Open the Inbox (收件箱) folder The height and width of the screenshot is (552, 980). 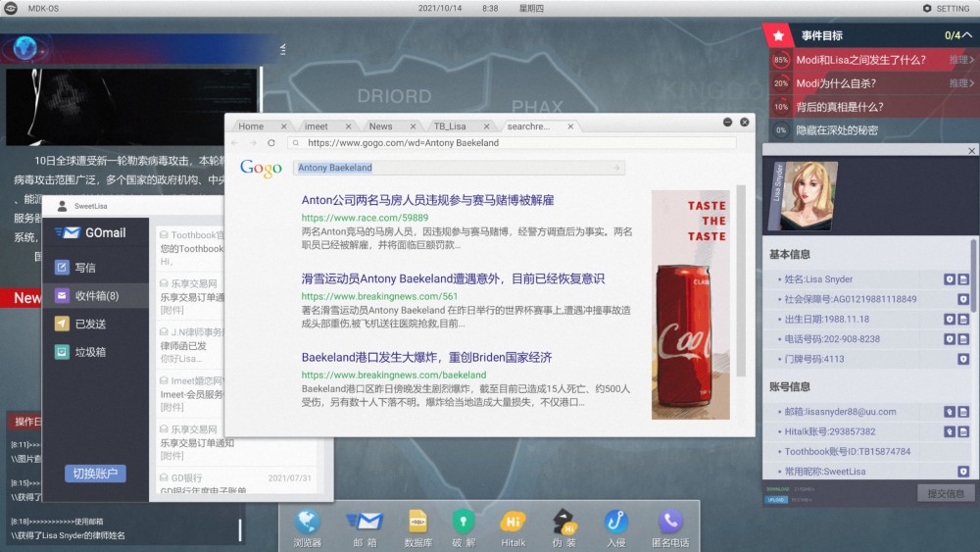pyautogui.click(x=96, y=295)
